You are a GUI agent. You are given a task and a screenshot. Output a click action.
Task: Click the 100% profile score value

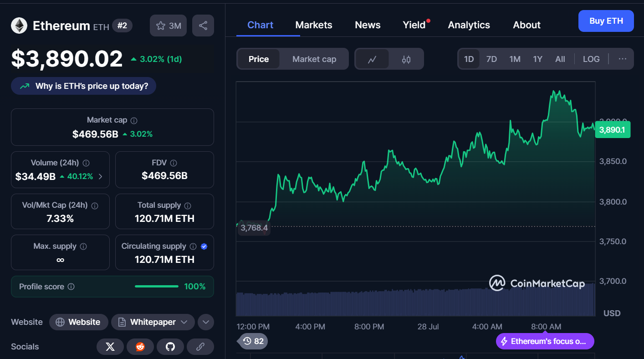(195, 287)
